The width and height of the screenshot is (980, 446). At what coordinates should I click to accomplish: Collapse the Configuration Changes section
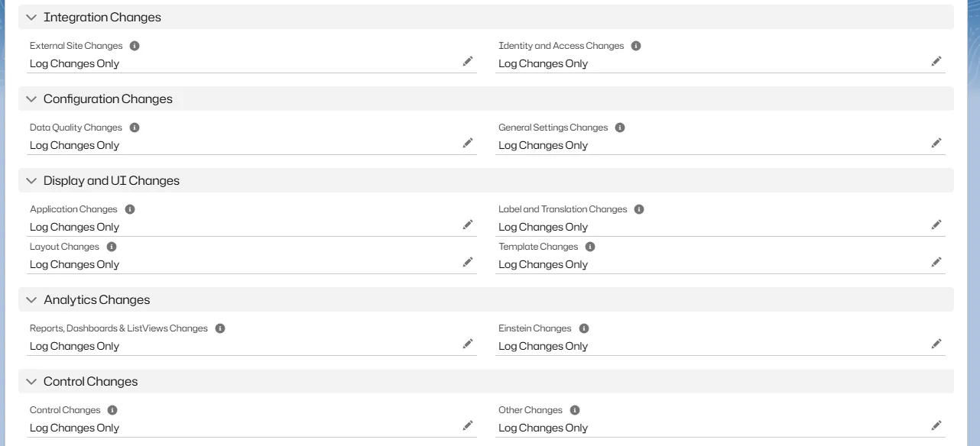coord(31,99)
